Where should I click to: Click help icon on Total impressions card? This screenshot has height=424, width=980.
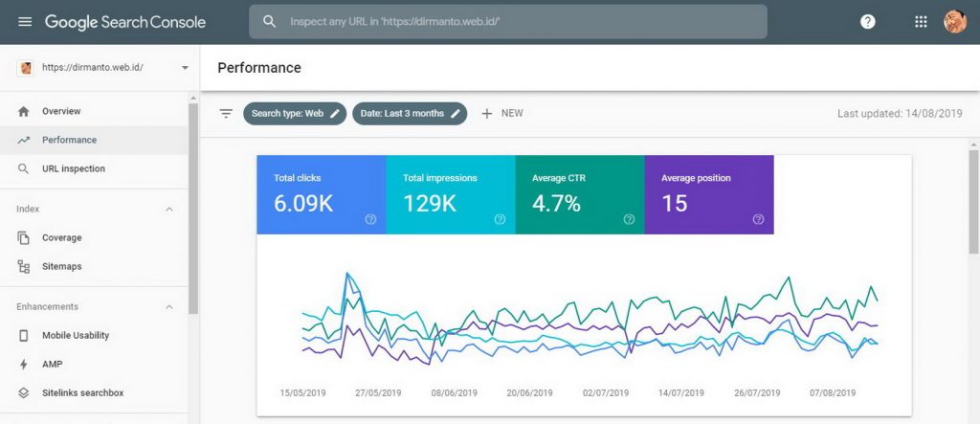coord(500,219)
